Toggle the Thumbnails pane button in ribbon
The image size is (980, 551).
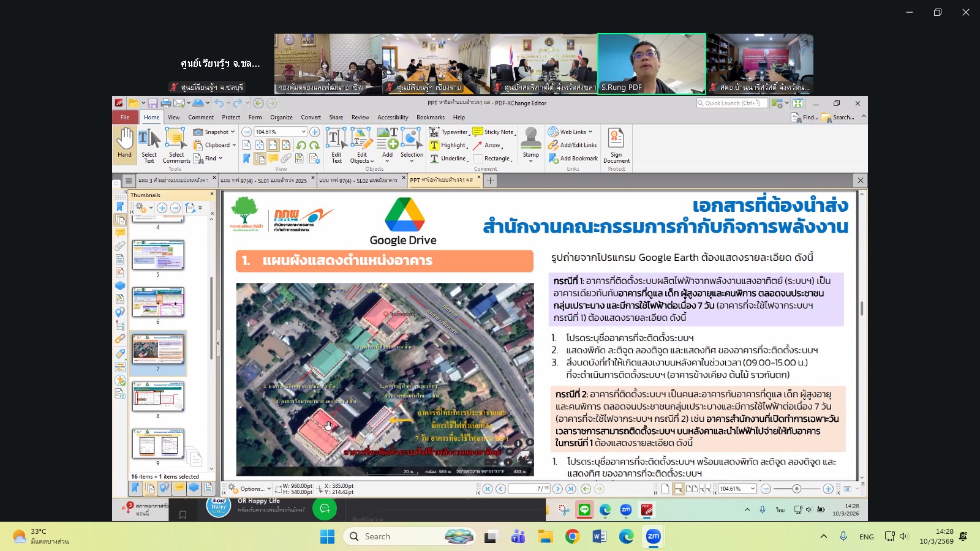pos(260,159)
